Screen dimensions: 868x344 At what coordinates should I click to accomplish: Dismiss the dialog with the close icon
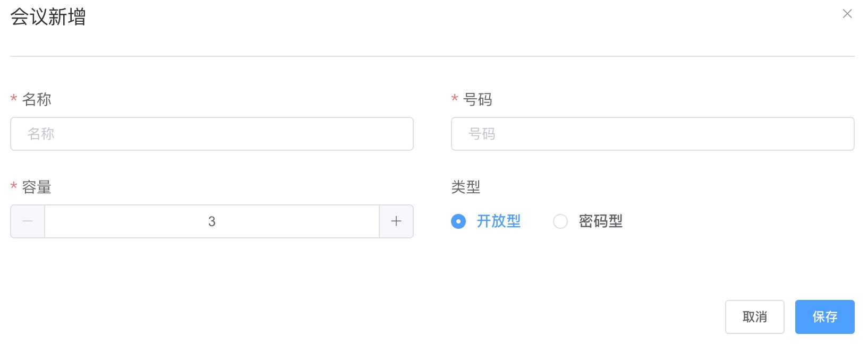click(x=848, y=14)
